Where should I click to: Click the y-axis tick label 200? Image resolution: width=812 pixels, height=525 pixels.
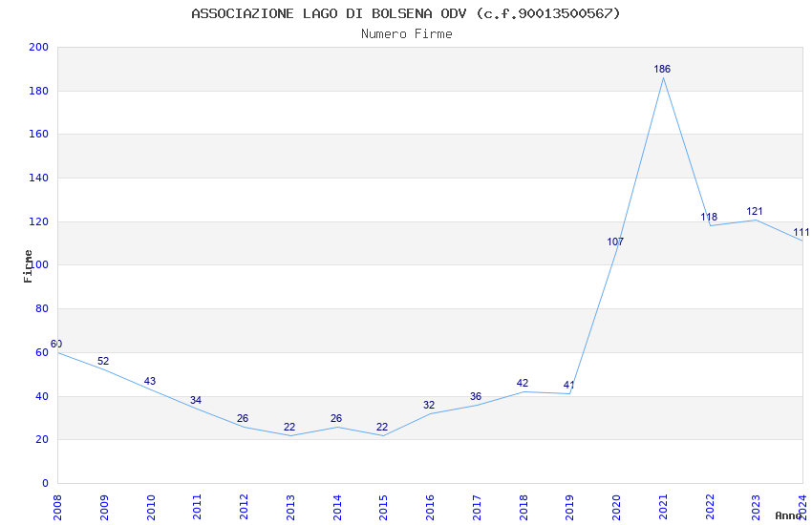click(38, 47)
